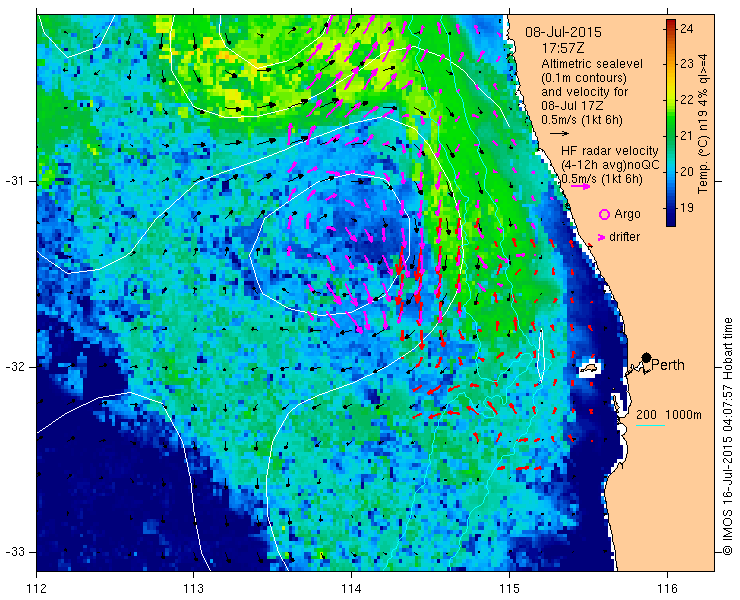Click the drifter legend label
The height and width of the screenshot is (600, 740).
(x=624, y=237)
